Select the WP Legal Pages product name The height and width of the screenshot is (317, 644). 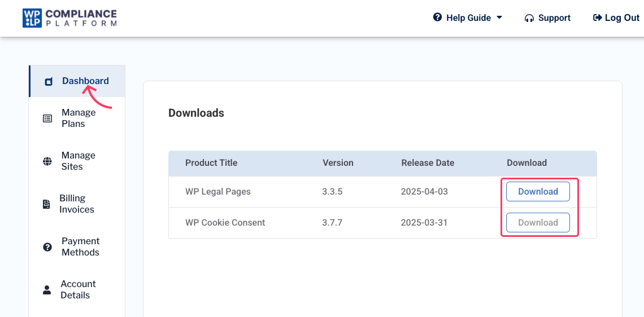[217, 192]
